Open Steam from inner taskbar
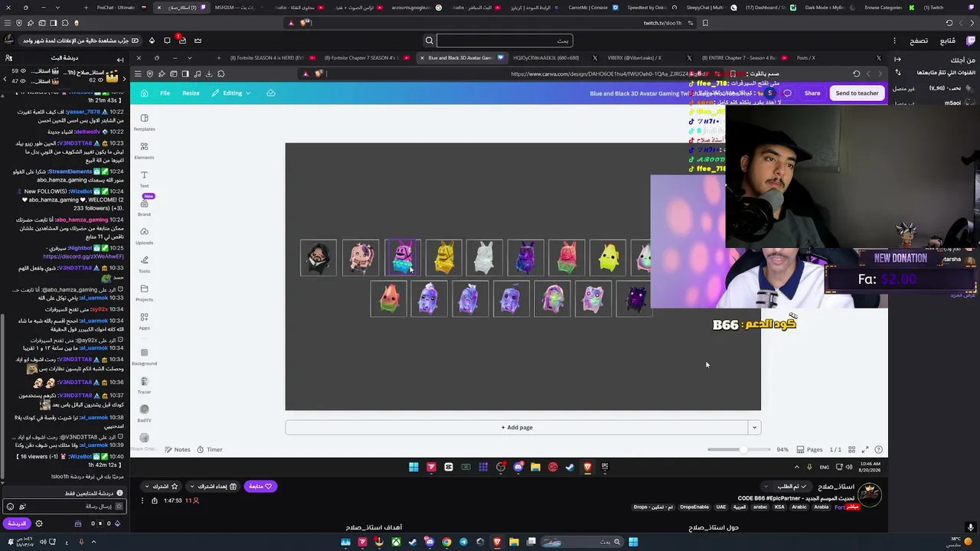 (x=570, y=467)
